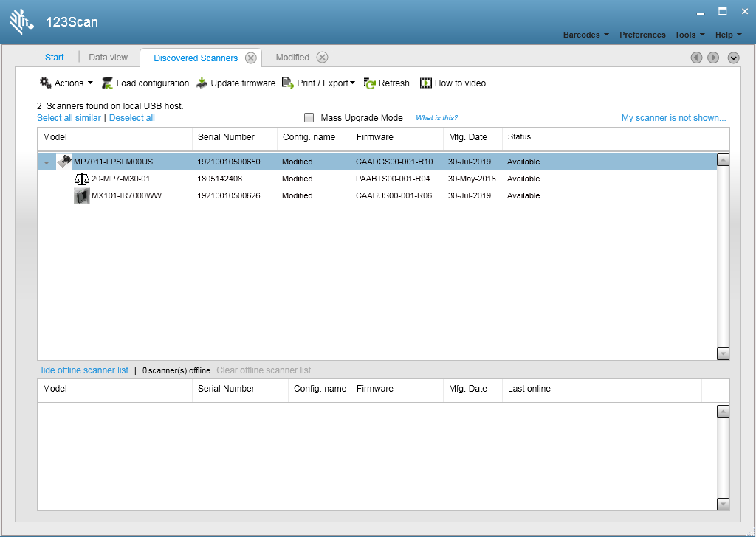Click scroll down arrow in scanner list
Viewport: 756px width, 537px height.
pyautogui.click(x=723, y=353)
